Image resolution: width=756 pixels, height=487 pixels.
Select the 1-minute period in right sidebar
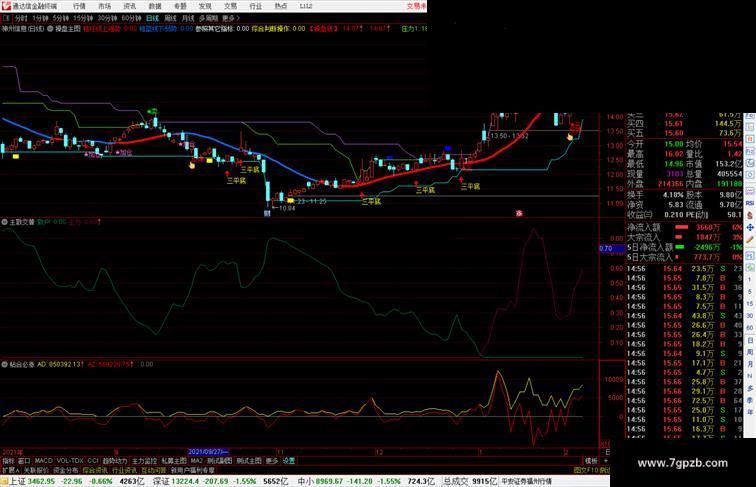[750, 280]
